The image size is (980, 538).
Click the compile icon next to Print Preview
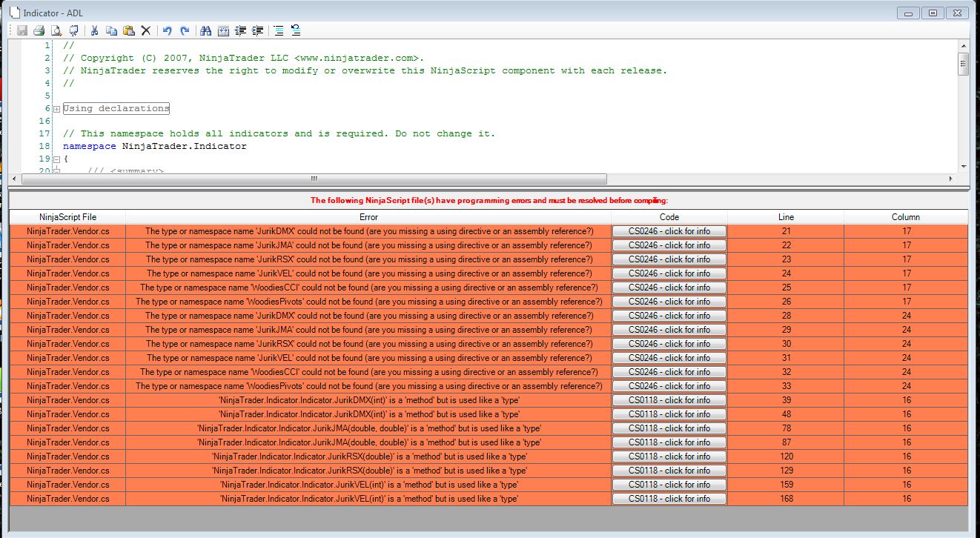(73, 30)
